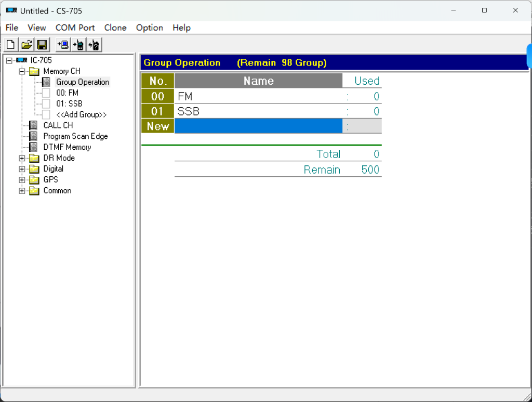Click the New file toolbar icon

click(x=10, y=45)
